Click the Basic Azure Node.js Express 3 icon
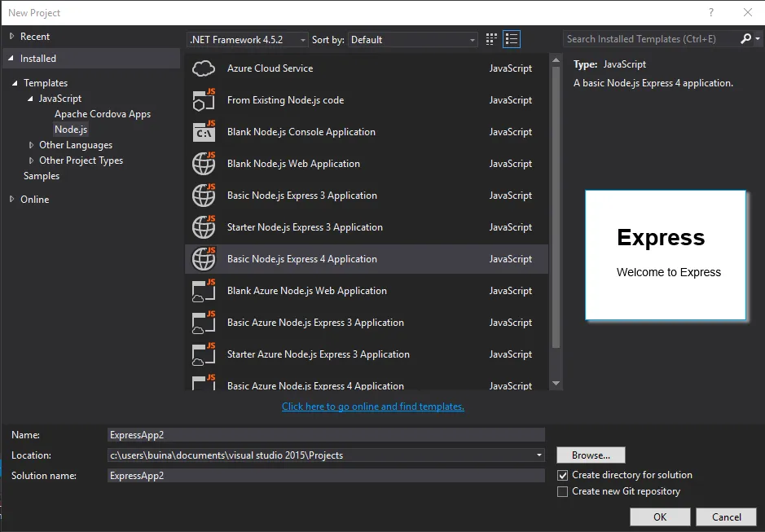 coord(204,323)
